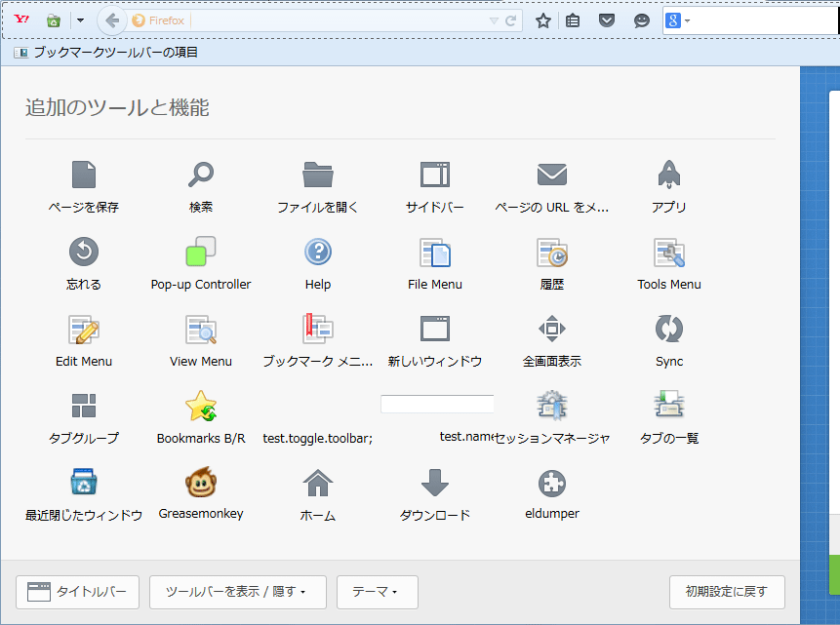Select the Tools Menu icon
The width and height of the screenshot is (840, 625).
(668, 253)
